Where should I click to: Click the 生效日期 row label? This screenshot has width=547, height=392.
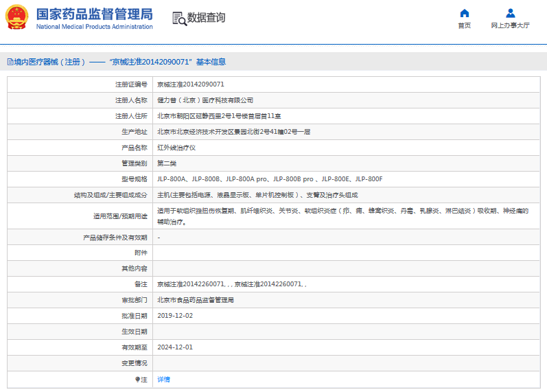click(x=135, y=332)
